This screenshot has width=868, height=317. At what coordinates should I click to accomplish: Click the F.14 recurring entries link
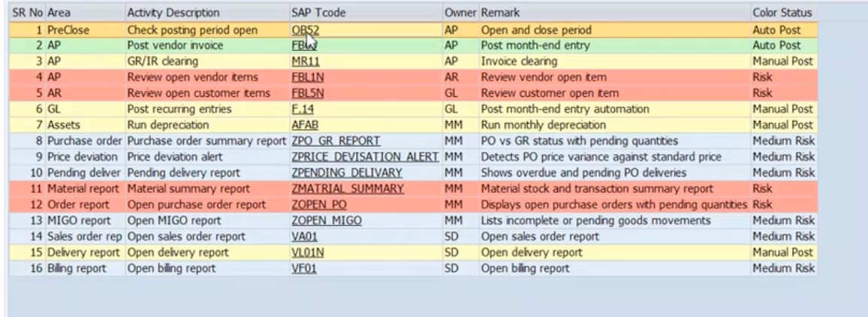(x=301, y=108)
